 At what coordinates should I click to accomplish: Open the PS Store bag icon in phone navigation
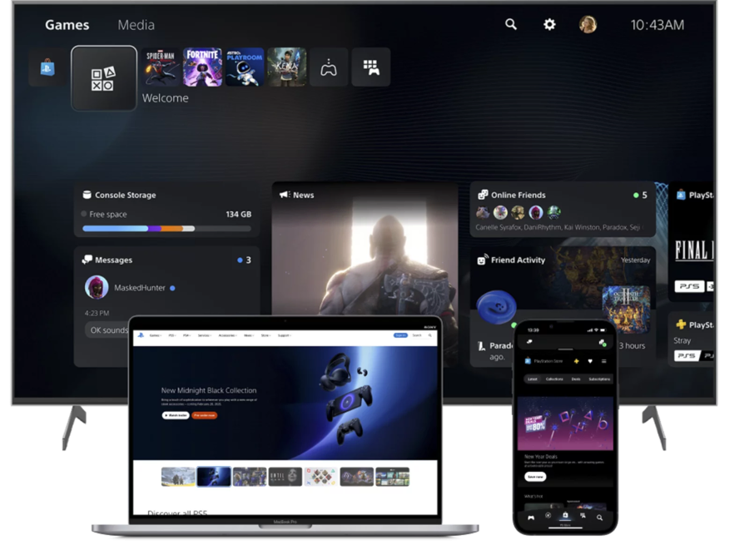pyautogui.click(x=565, y=516)
